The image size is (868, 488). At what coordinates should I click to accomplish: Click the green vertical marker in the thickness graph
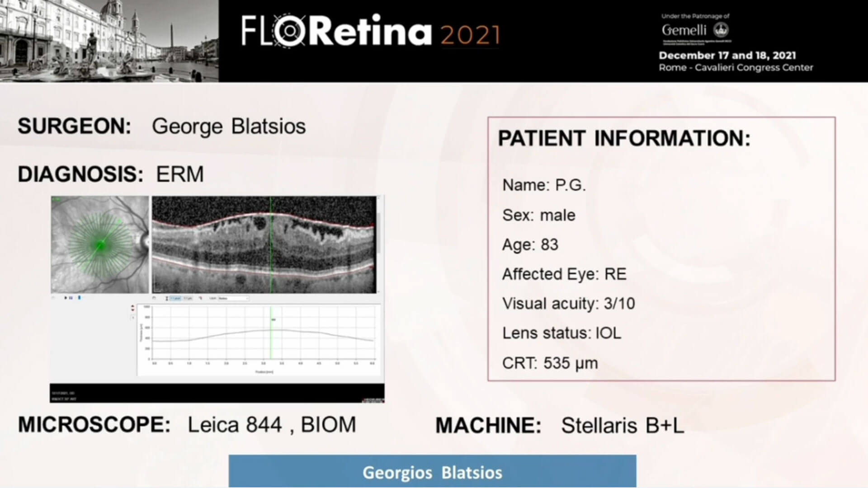tap(271, 333)
